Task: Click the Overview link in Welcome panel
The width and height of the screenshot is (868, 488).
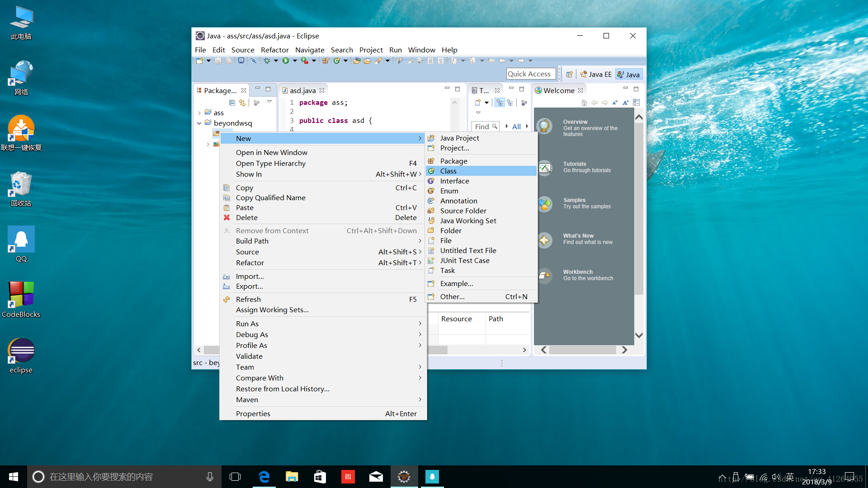Action: [576, 122]
